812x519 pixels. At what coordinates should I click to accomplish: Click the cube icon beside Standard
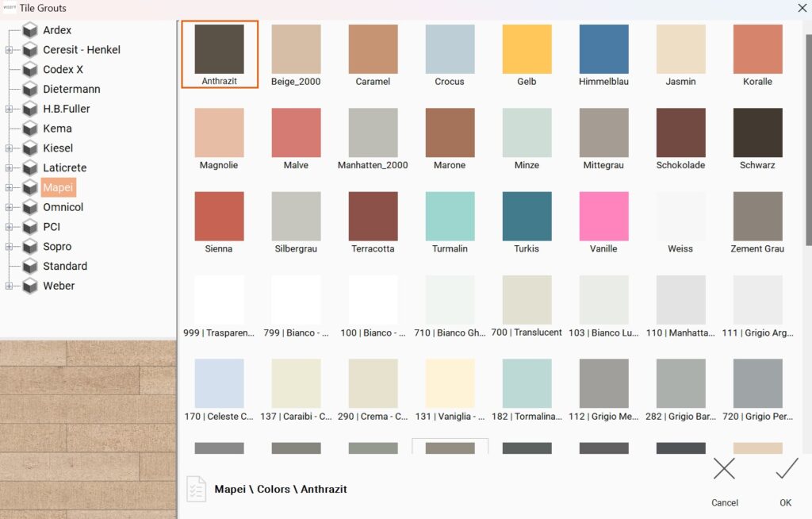click(30, 266)
